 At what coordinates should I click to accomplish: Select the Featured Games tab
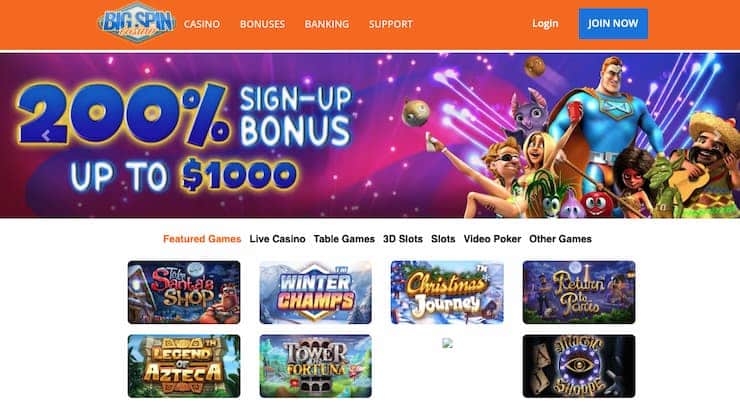click(x=202, y=239)
